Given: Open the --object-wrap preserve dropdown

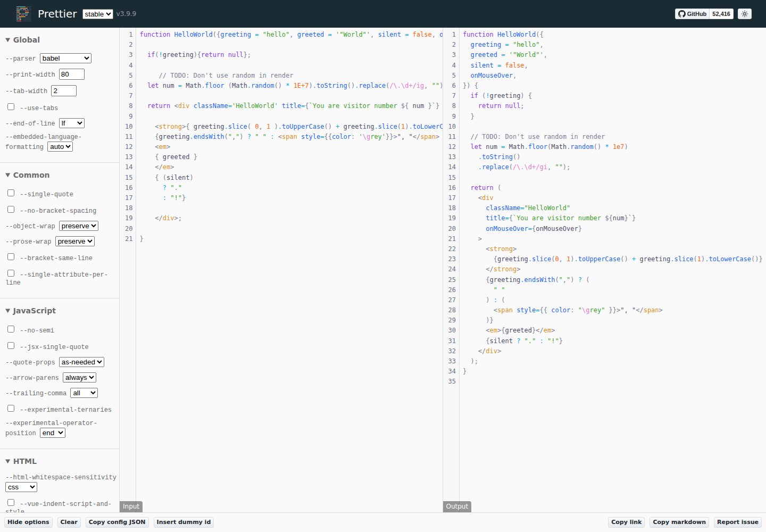Looking at the screenshot, I should 79,226.
